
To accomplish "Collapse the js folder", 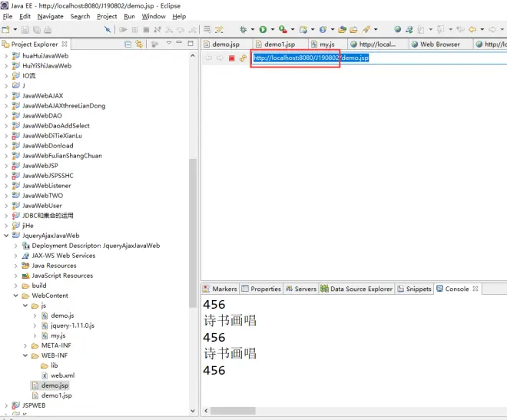I will point(25,306).
